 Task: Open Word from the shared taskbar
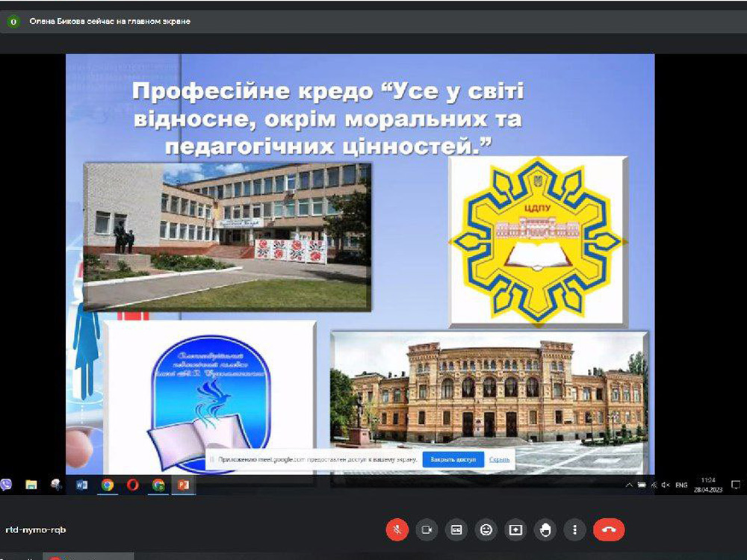pyautogui.click(x=82, y=485)
